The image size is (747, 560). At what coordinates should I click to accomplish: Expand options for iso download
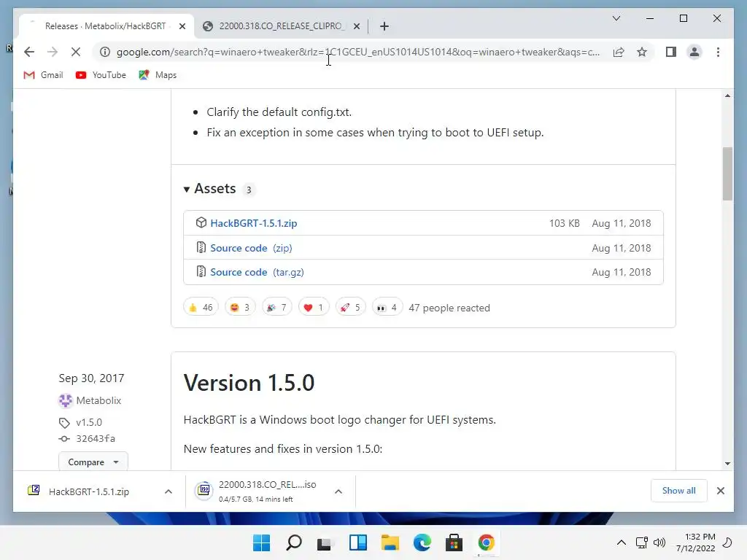tap(338, 491)
